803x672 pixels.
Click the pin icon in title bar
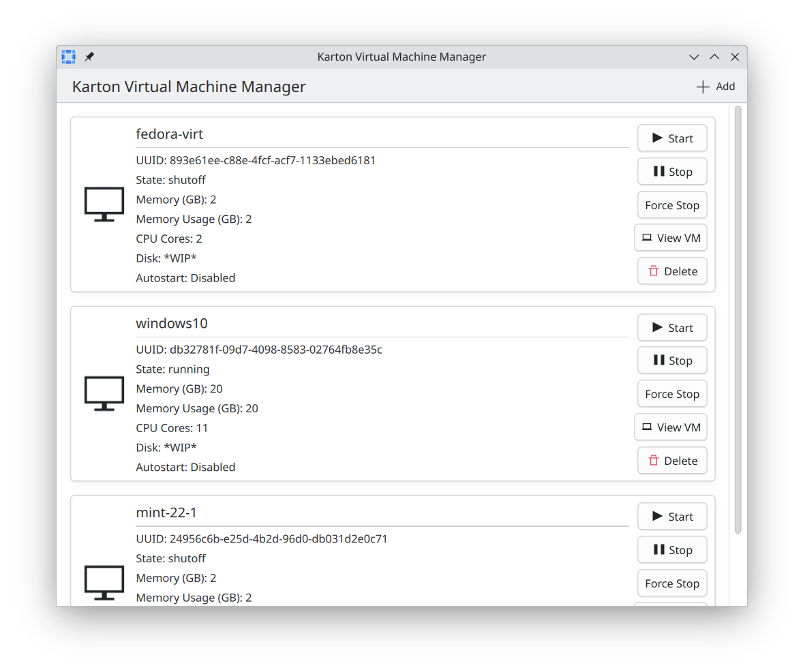[89, 57]
